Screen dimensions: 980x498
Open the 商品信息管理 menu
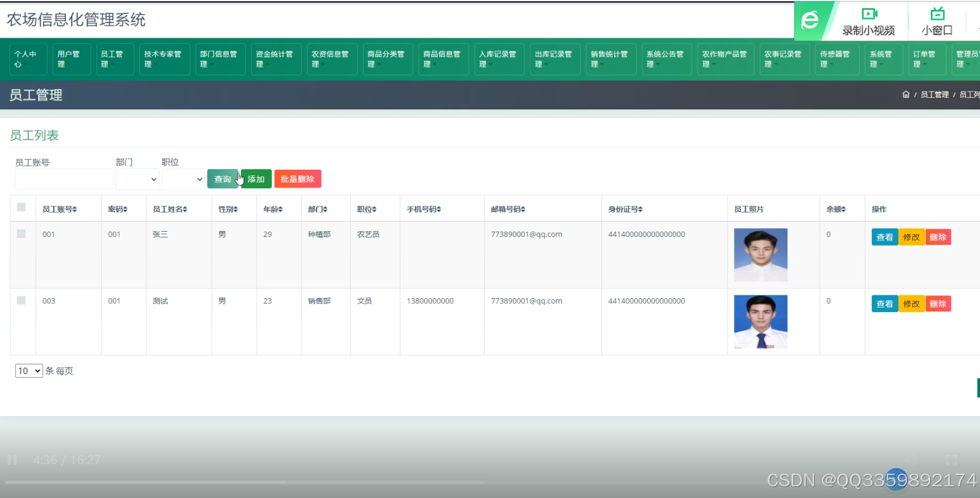coord(443,59)
